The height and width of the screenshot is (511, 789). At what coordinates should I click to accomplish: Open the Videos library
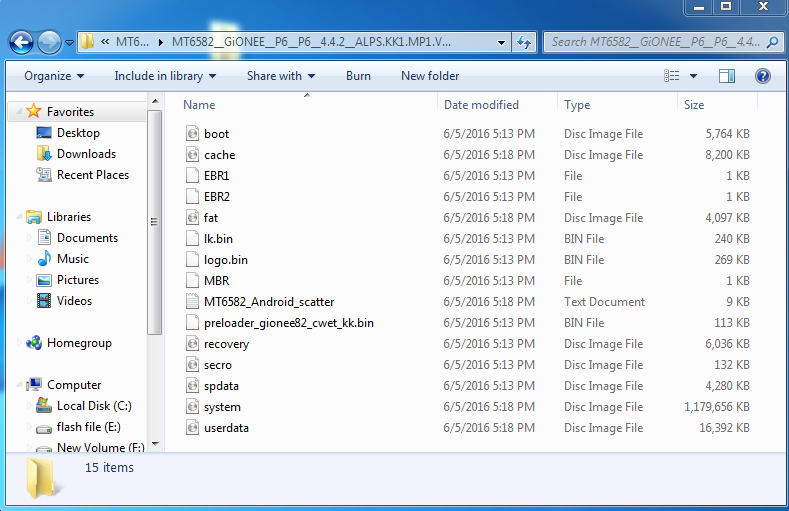coord(74,301)
